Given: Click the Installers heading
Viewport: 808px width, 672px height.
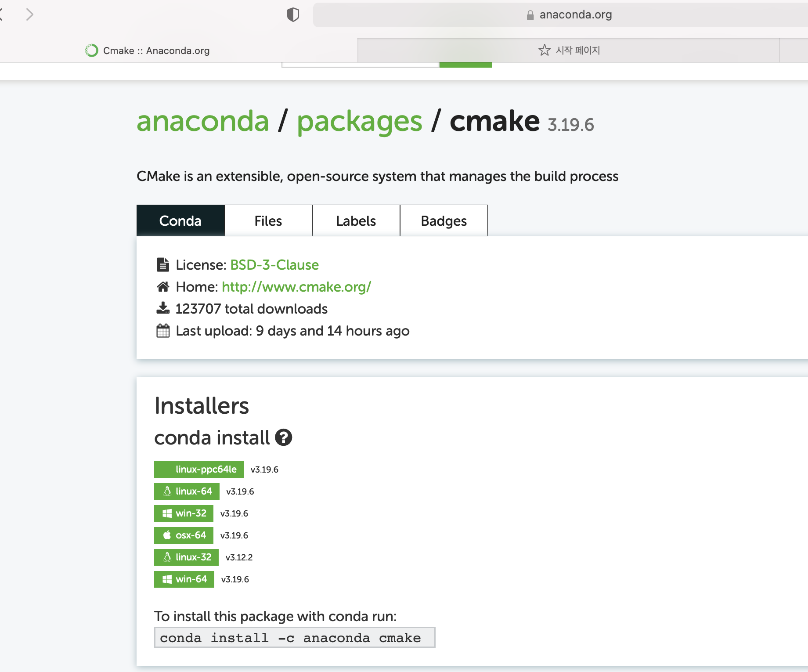Looking at the screenshot, I should coord(202,405).
